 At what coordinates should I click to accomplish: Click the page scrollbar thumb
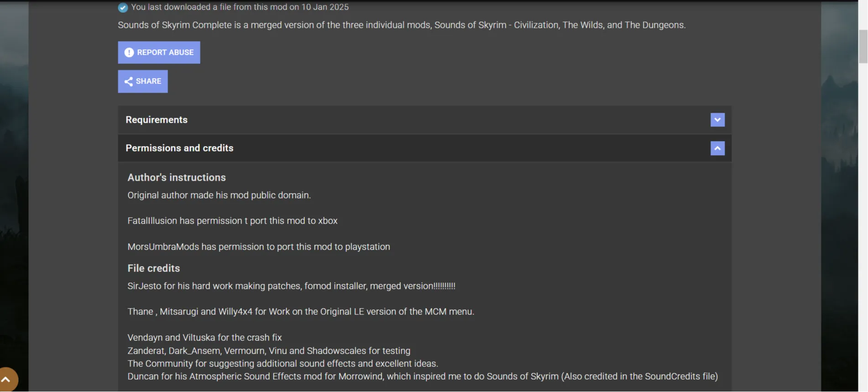point(863,46)
